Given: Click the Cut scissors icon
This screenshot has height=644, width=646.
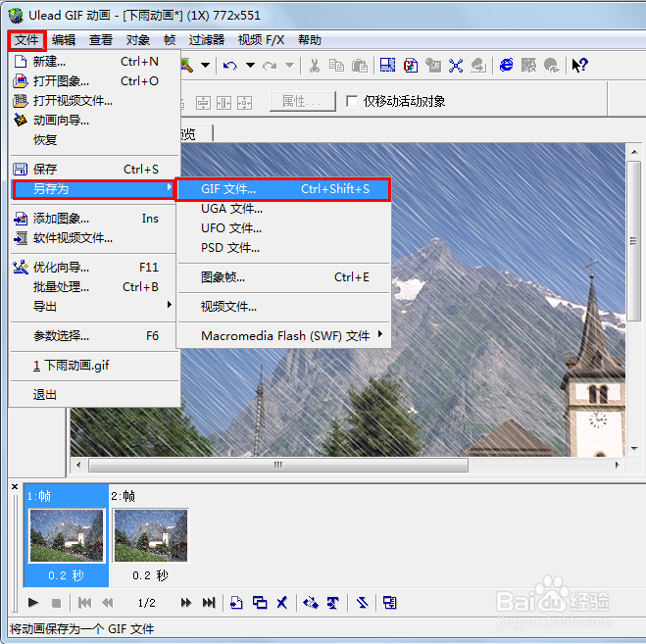Looking at the screenshot, I should tap(315, 65).
